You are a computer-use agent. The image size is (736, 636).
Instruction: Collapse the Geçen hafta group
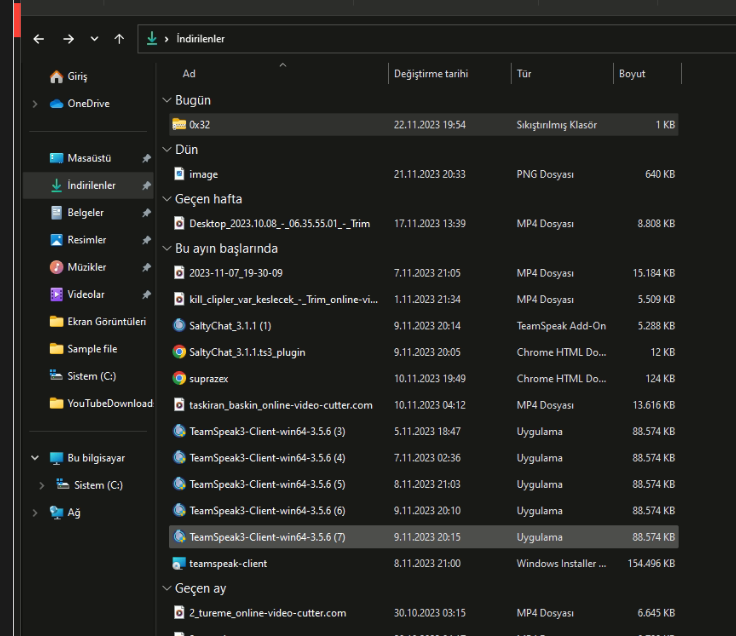(x=166, y=199)
